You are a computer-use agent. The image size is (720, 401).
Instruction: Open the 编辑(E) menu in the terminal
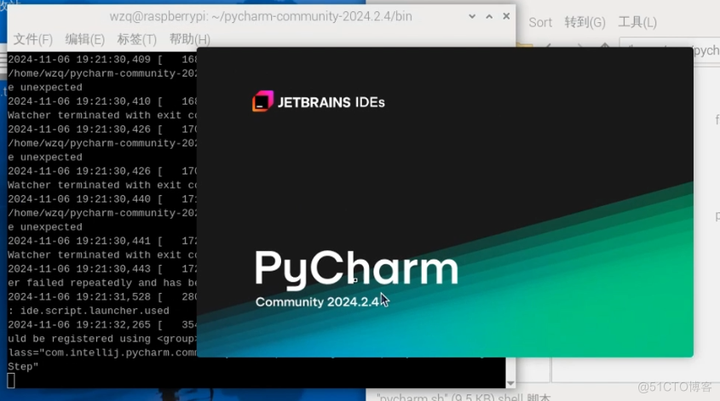point(85,40)
